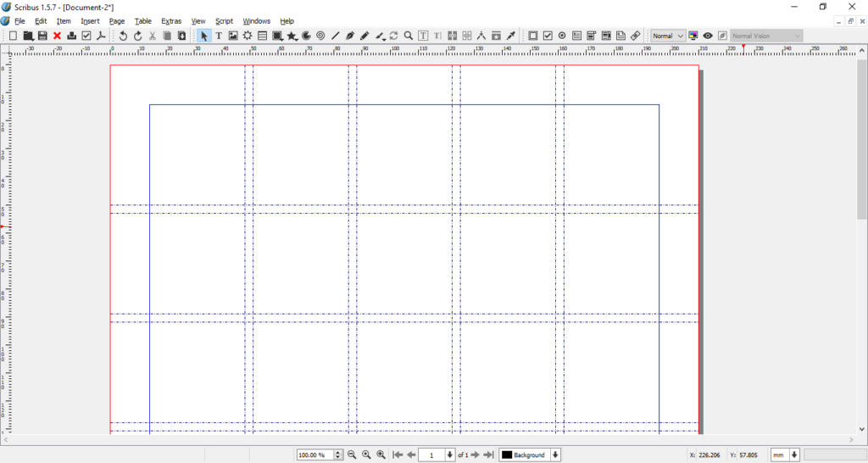Click the Save as PDF icon
This screenshot has height=463, width=868.
(101, 36)
